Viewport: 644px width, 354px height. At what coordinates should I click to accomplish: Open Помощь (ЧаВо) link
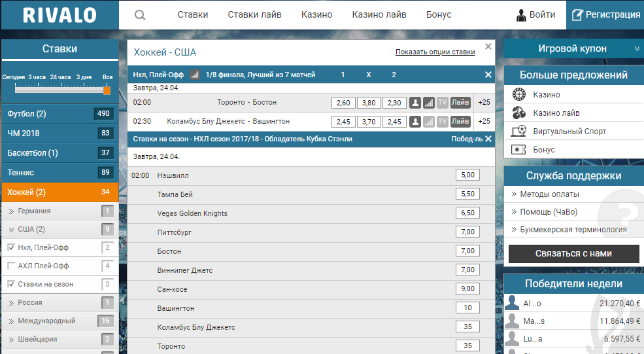tap(549, 212)
